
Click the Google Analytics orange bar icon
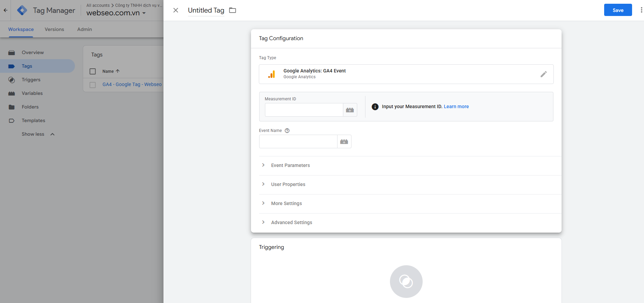tap(271, 74)
